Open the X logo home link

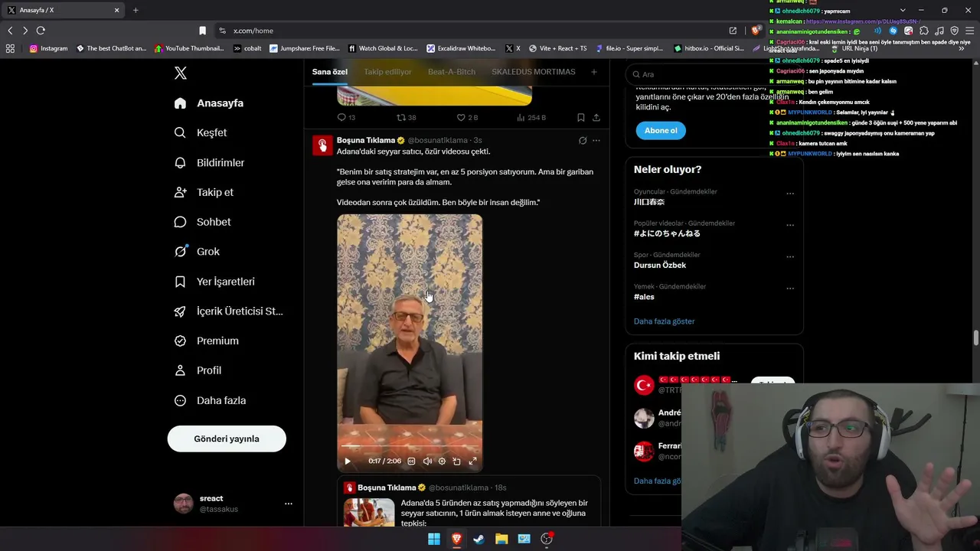click(x=181, y=73)
